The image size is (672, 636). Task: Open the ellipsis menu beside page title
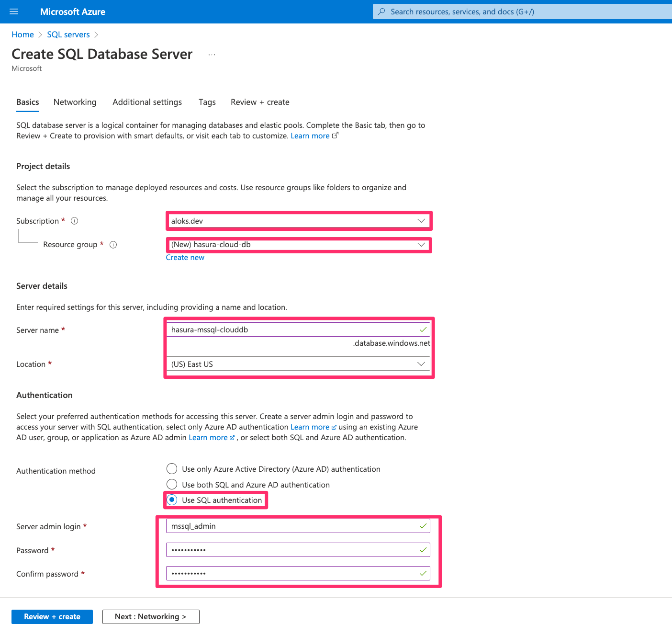point(212,55)
